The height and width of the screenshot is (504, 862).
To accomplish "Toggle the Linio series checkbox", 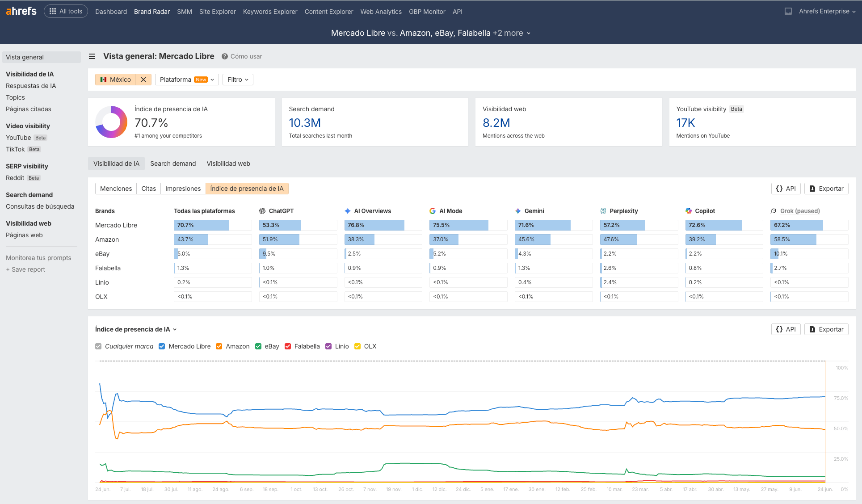I will coord(328,346).
